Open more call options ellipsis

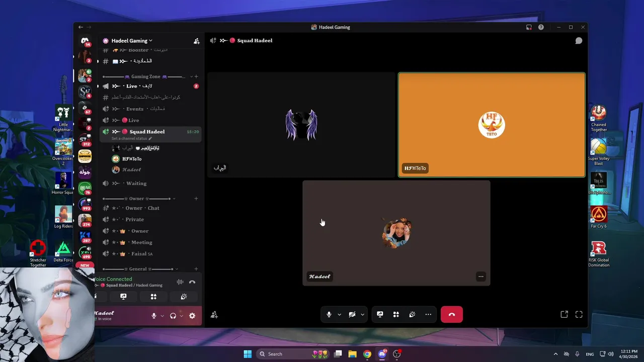tap(428, 314)
